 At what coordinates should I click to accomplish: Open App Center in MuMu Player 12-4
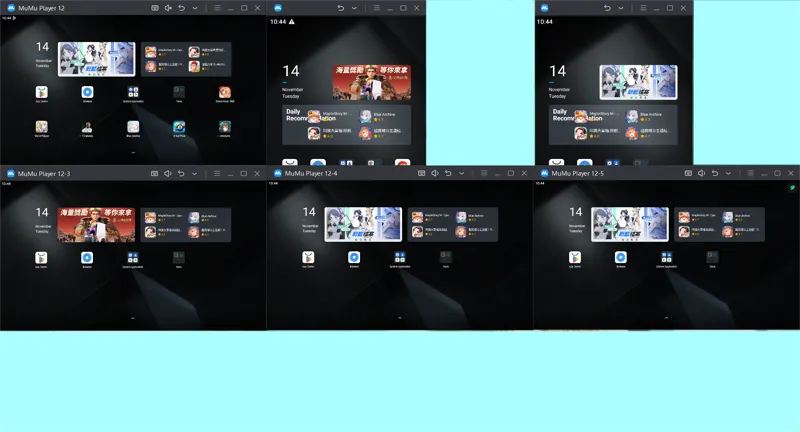(308, 258)
